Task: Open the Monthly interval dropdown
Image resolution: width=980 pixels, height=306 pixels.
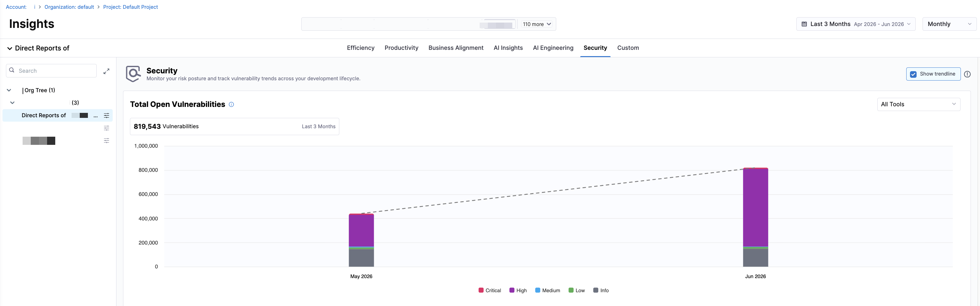Action: [950, 24]
